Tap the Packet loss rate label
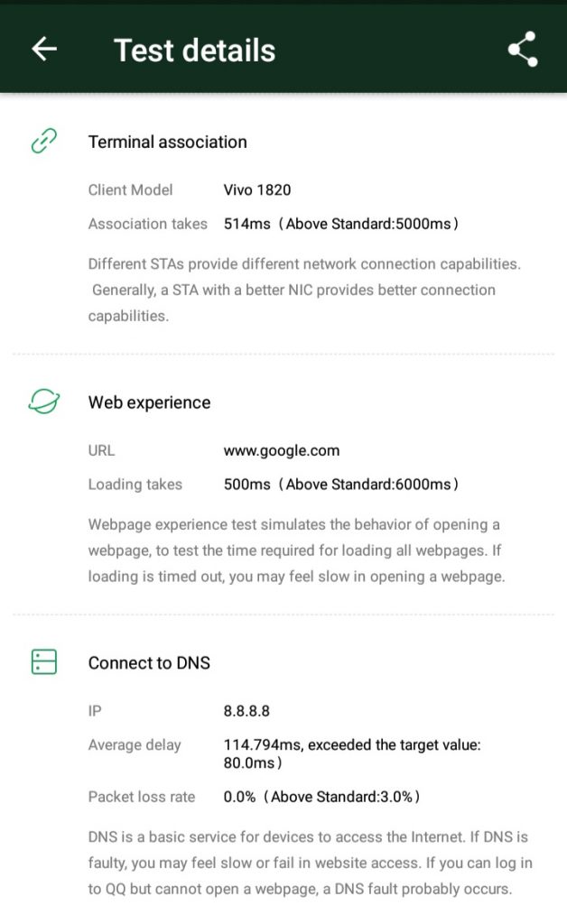 [x=142, y=797]
